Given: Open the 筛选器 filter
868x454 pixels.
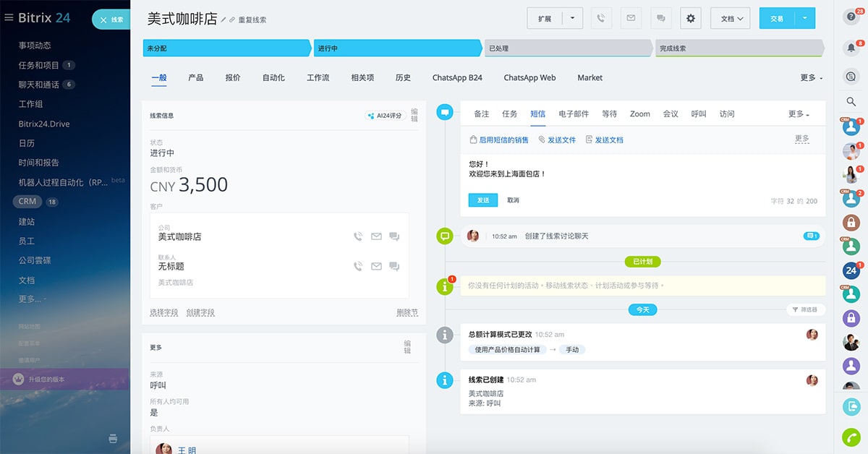Looking at the screenshot, I should point(805,309).
